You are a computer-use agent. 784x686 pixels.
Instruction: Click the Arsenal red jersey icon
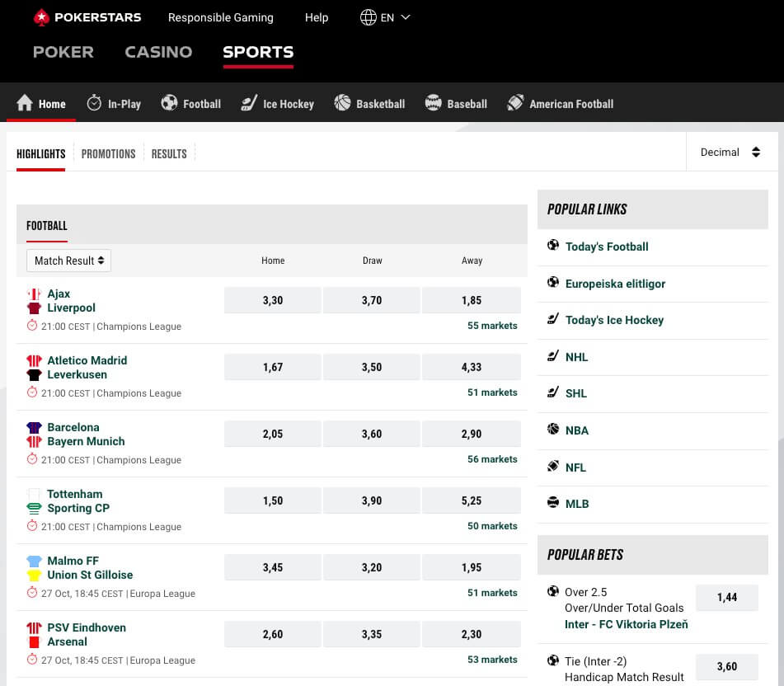[34, 642]
